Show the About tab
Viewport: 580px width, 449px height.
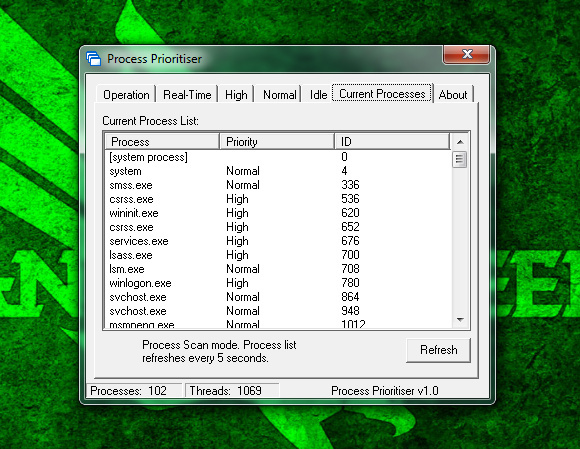click(453, 95)
